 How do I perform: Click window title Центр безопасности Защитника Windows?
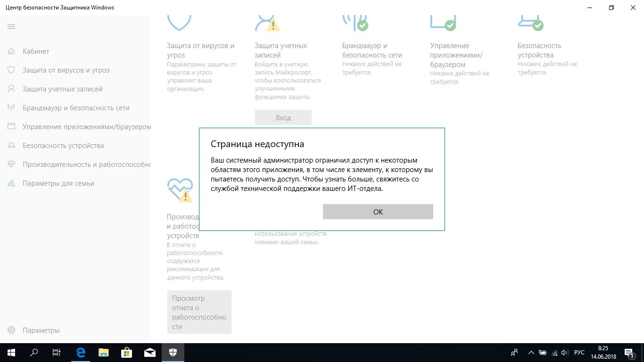coord(60,8)
